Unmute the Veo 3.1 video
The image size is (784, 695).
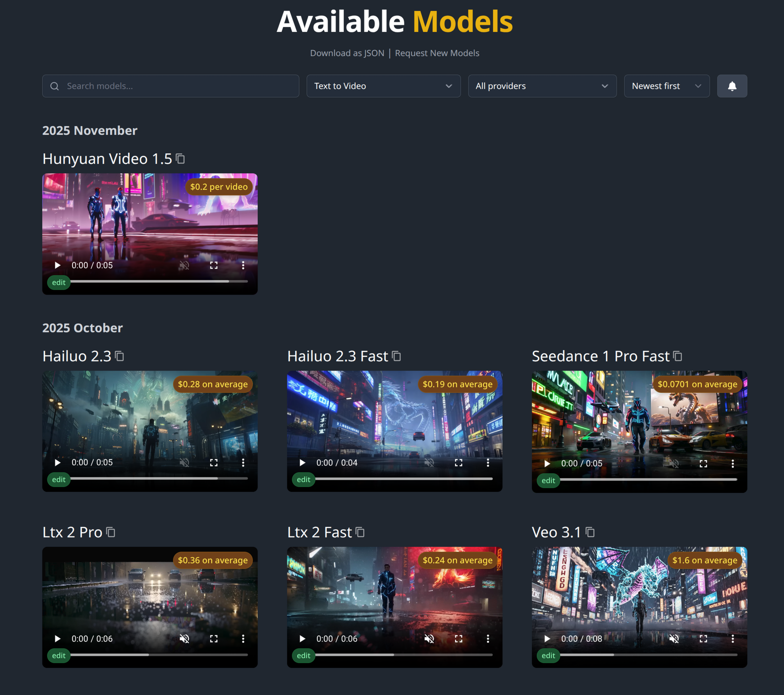tap(673, 639)
